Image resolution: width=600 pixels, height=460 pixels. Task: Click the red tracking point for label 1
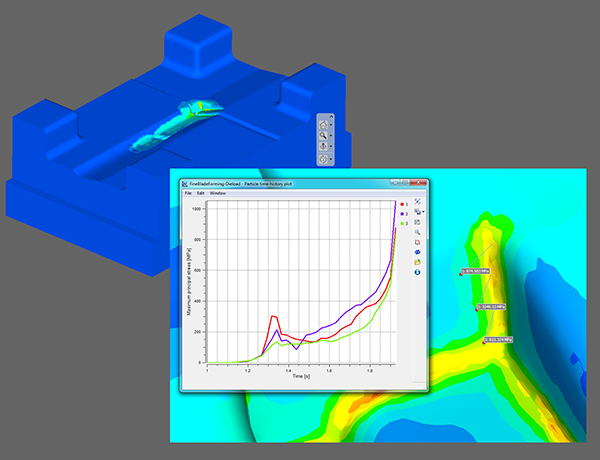[461, 274]
